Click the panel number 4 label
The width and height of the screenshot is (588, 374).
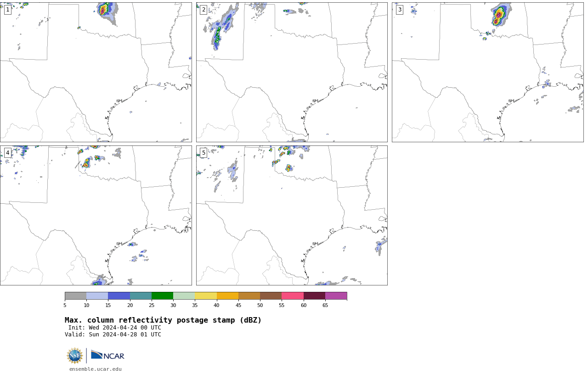(7, 153)
